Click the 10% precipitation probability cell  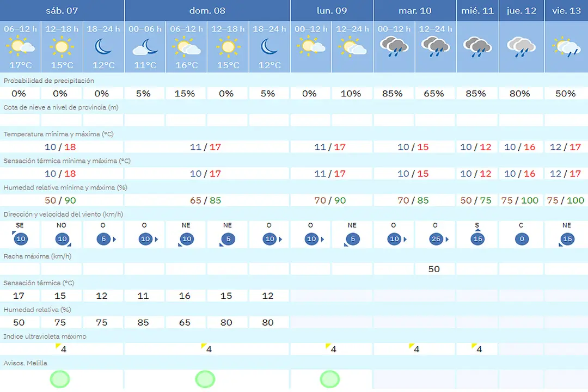click(x=351, y=94)
